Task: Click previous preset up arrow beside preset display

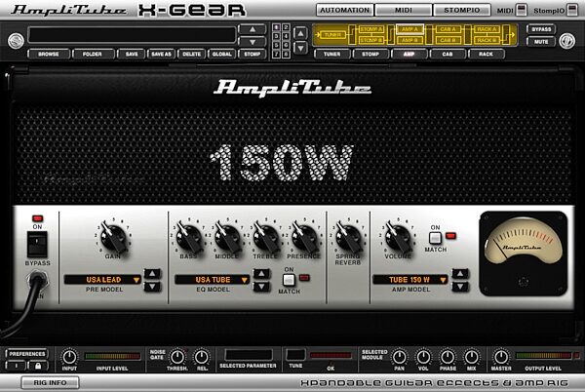Action: [x=253, y=29]
